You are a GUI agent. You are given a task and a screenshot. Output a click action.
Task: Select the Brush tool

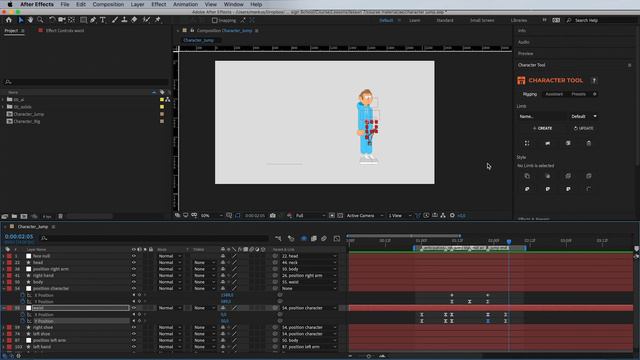[x=115, y=20]
